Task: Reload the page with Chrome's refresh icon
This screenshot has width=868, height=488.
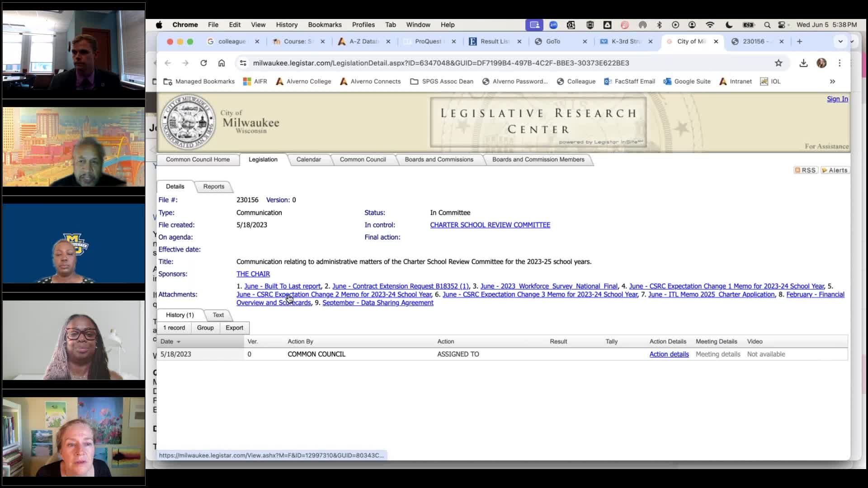Action: pyautogui.click(x=203, y=63)
